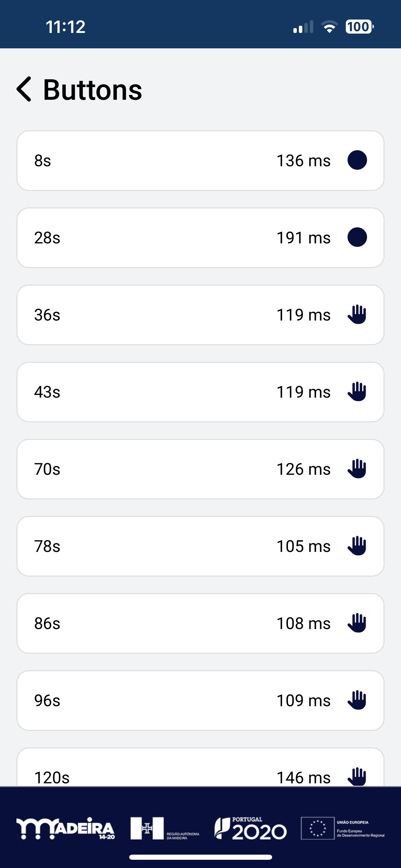Click the União Europeia flag logo

[343, 828]
